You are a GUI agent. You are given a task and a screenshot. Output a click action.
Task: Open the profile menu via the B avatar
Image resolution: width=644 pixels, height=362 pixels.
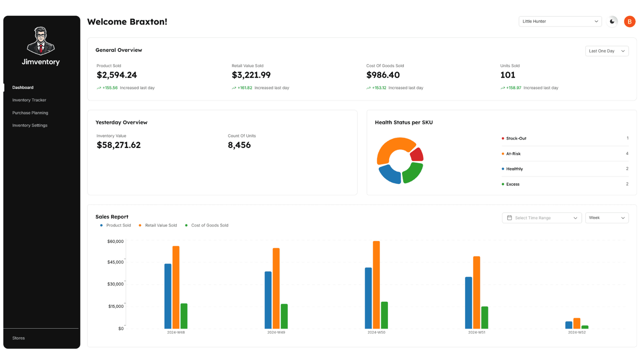point(630,21)
